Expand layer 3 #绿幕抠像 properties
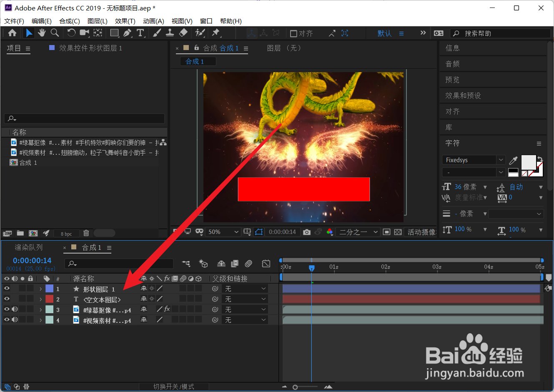Viewport: 554px width, 392px height. coord(40,309)
